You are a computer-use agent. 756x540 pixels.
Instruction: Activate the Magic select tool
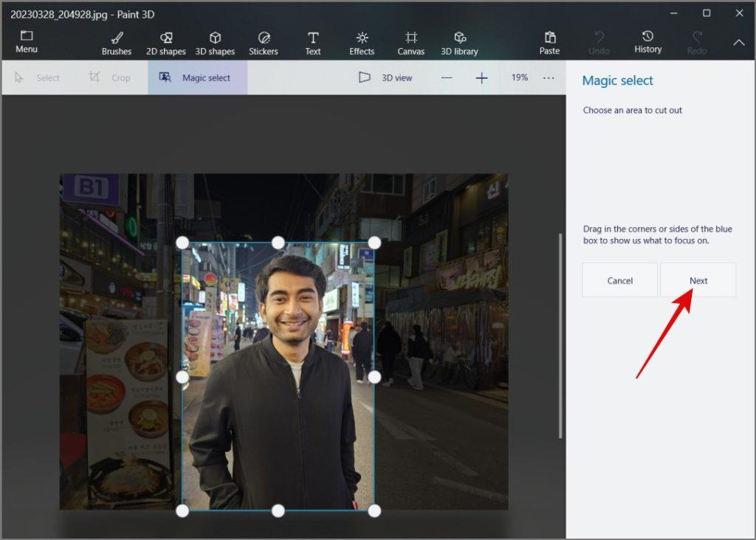197,77
